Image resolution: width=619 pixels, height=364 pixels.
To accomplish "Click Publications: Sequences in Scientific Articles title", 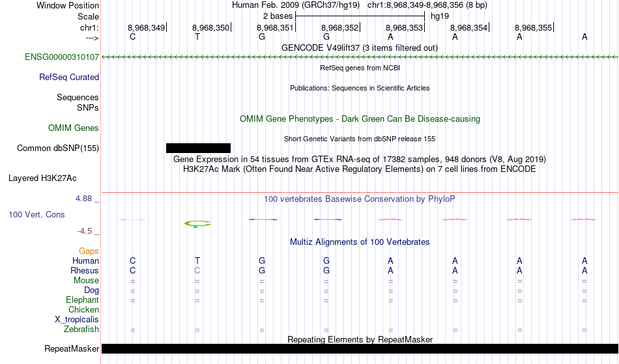I will [x=360, y=88].
